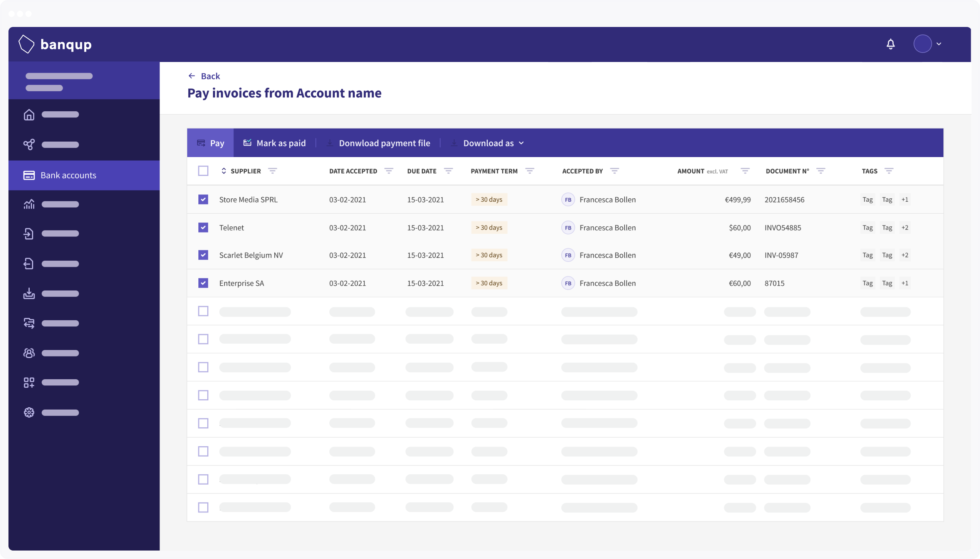Viewport: 980px width, 559px height.
Task: Open the Due Date column filter
Action: click(448, 171)
